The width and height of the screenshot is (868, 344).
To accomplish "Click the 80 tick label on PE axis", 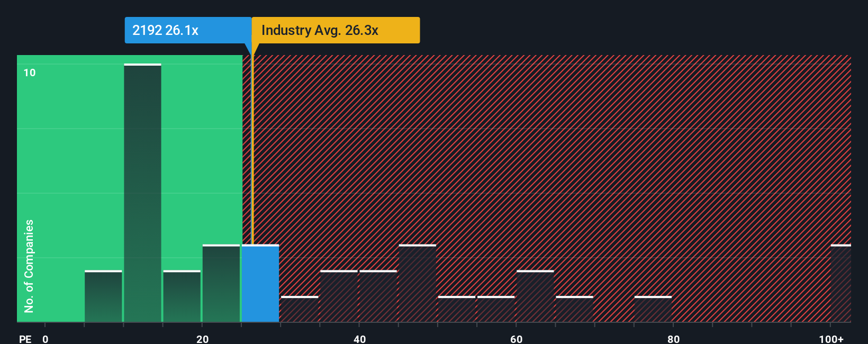I will [x=673, y=339].
